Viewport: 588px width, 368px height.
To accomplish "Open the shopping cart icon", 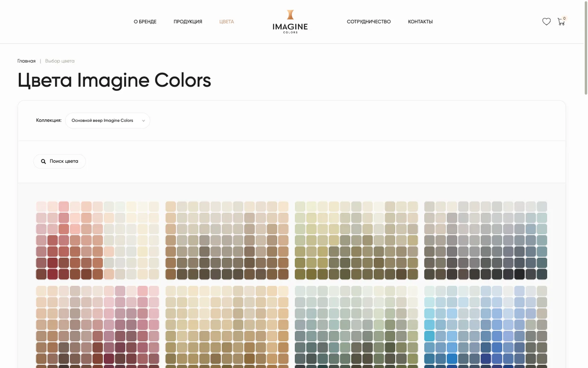I will pyautogui.click(x=561, y=22).
